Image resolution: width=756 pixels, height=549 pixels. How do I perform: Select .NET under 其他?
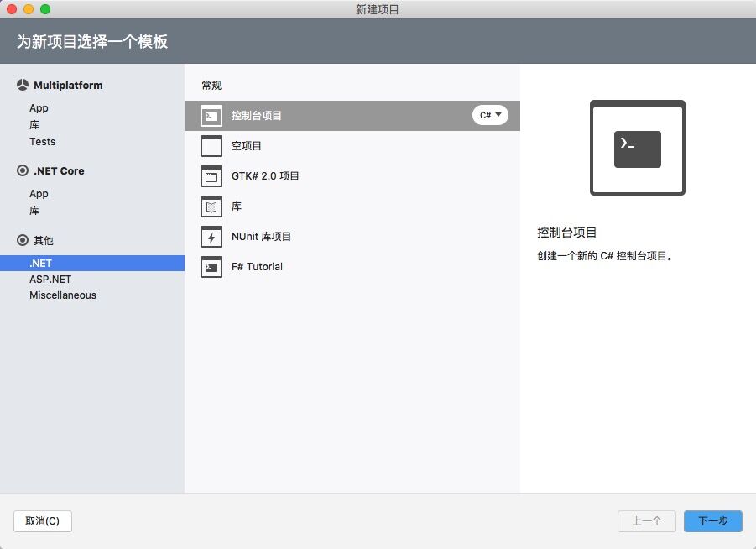(92, 264)
